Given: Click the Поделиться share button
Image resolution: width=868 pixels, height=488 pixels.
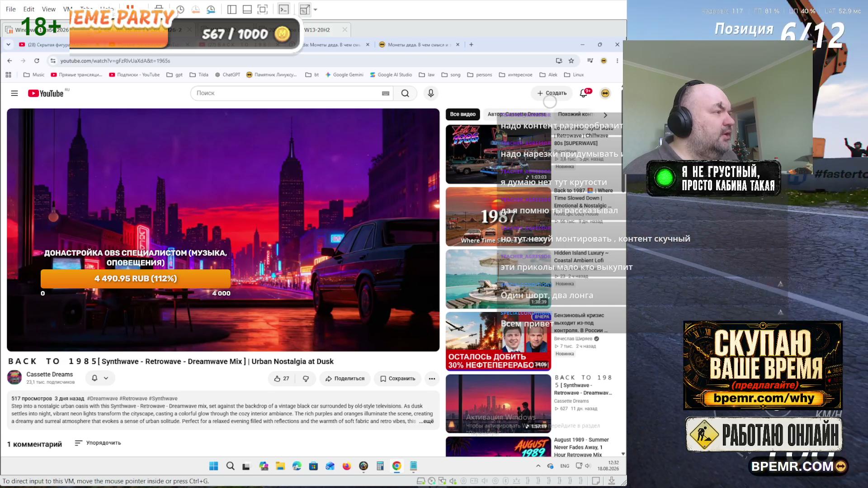Looking at the screenshot, I should (345, 379).
